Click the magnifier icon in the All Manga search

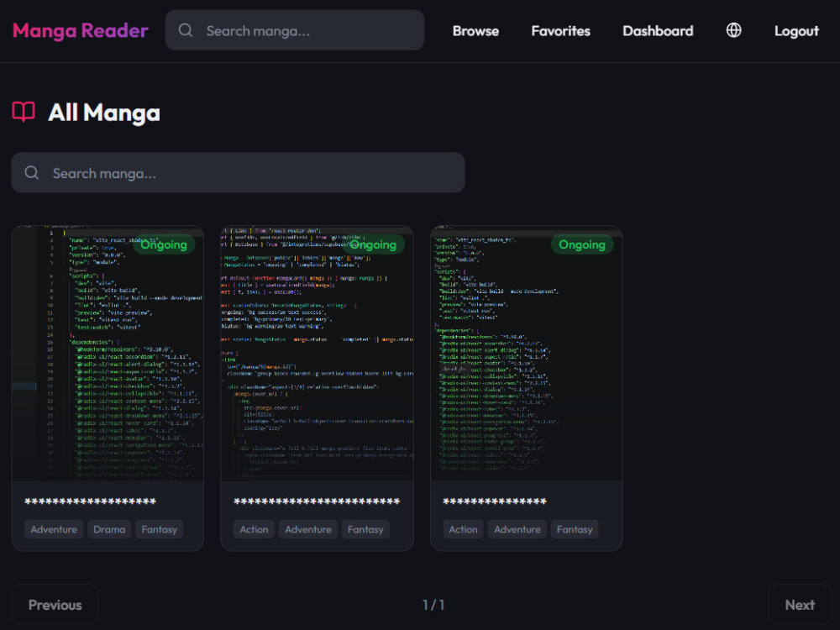point(32,172)
